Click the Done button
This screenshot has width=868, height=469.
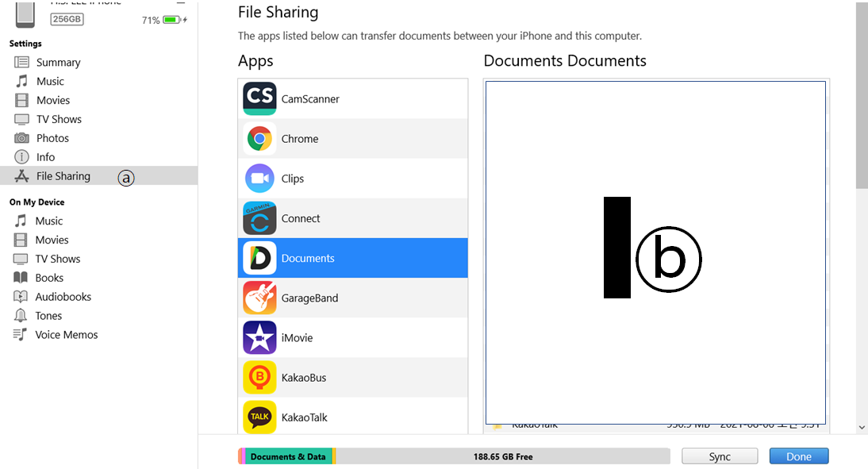799,456
